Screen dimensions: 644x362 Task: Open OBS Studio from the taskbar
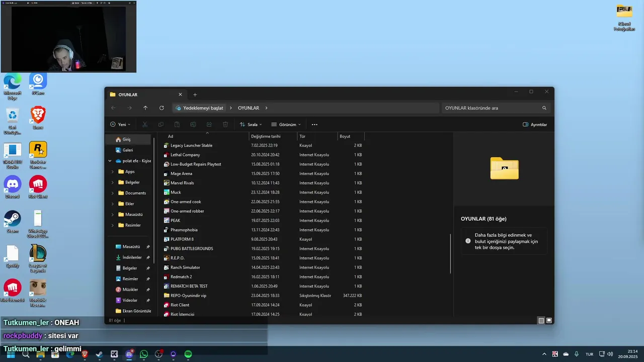[158, 354]
